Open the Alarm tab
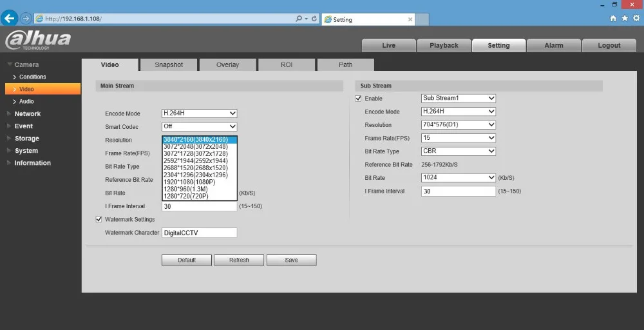The height and width of the screenshot is (330, 644). point(554,46)
